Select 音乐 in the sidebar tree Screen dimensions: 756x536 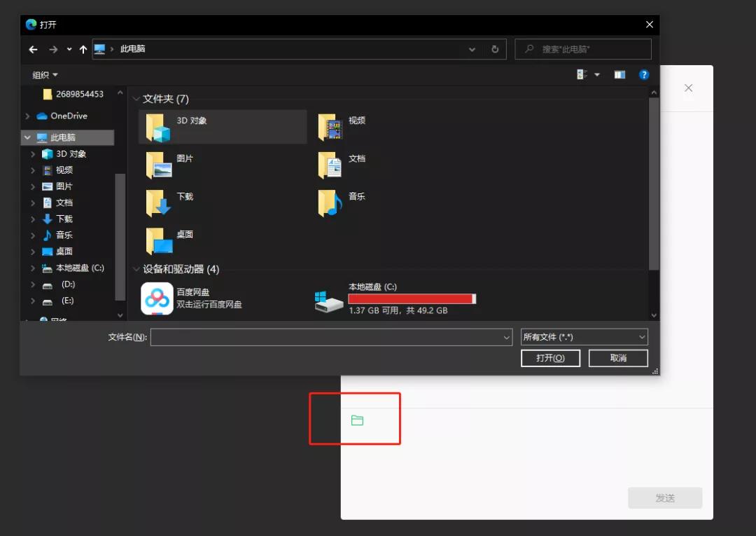click(x=57, y=235)
